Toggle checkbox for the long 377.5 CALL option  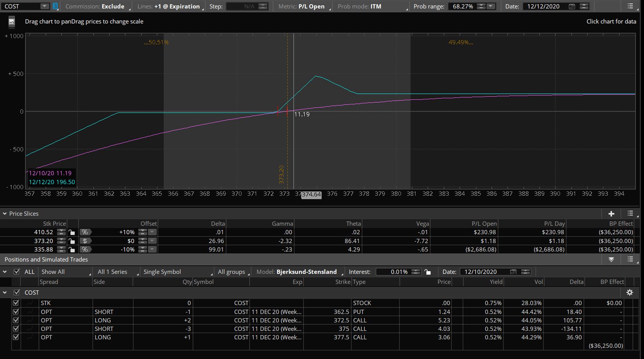coord(16,337)
